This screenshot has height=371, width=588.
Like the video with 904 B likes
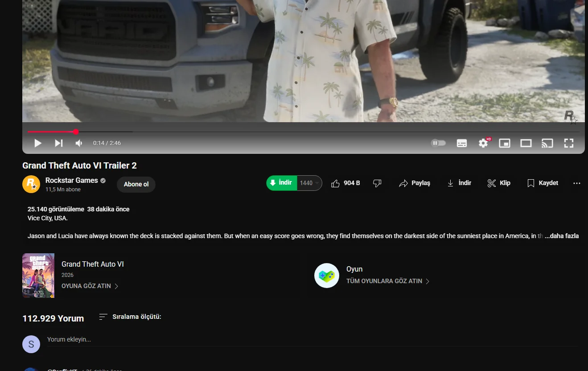(x=345, y=183)
